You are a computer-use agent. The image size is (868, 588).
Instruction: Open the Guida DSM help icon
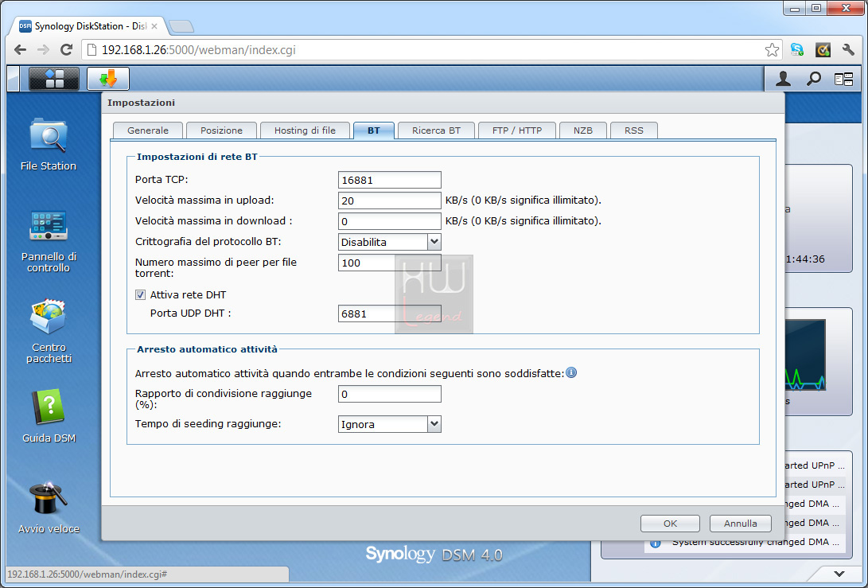tap(49, 416)
